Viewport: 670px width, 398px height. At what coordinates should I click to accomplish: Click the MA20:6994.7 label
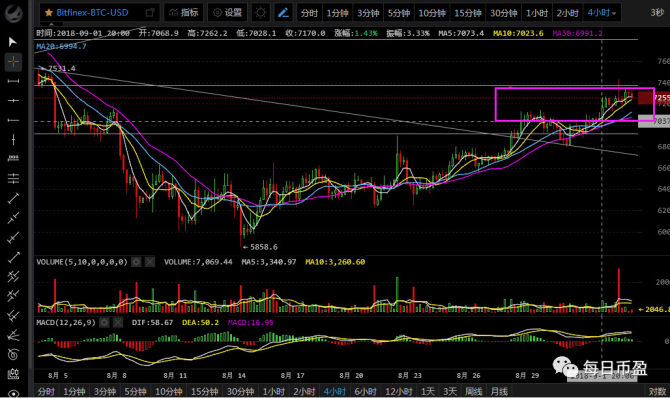[61, 46]
